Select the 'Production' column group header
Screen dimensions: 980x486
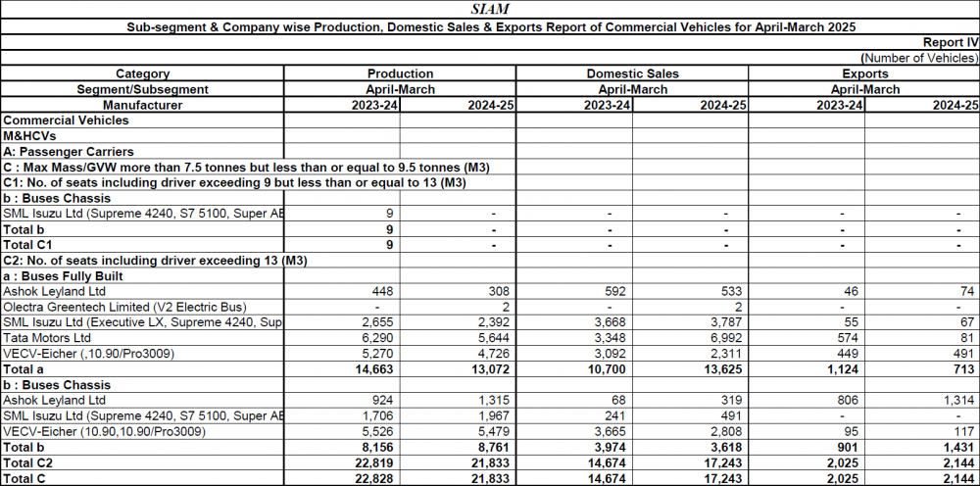click(400, 73)
